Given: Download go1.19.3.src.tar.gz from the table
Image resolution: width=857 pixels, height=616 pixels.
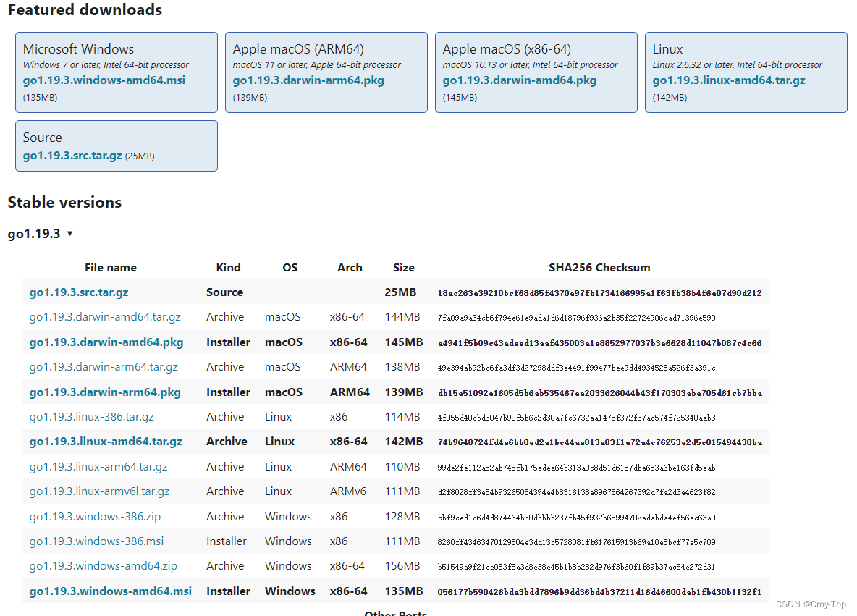Looking at the screenshot, I should [x=79, y=292].
